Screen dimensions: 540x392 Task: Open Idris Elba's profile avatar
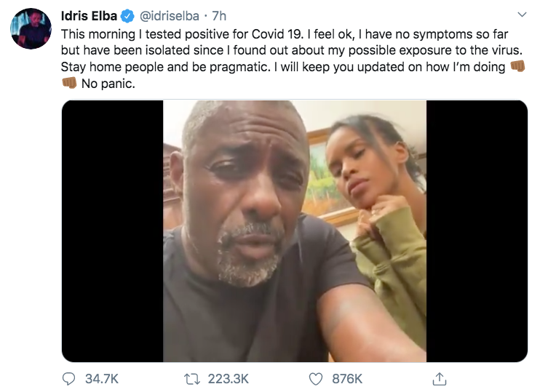click(29, 29)
